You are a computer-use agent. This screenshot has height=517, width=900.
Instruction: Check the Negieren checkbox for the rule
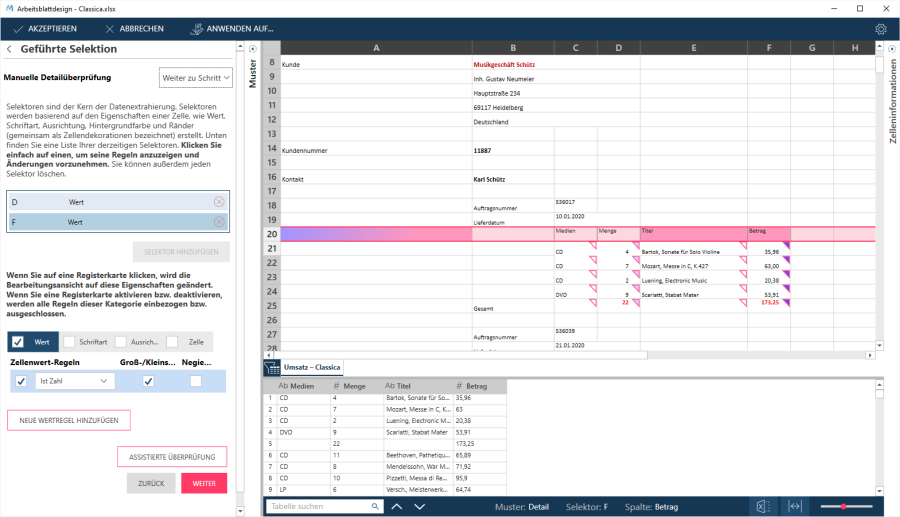(x=196, y=381)
